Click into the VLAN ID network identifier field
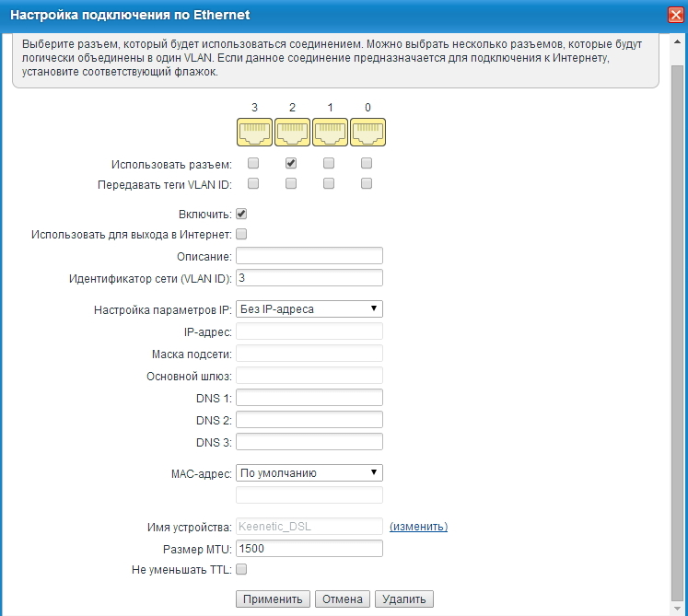Image resolution: width=688 pixels, height=616 pixels. [309, 277]
